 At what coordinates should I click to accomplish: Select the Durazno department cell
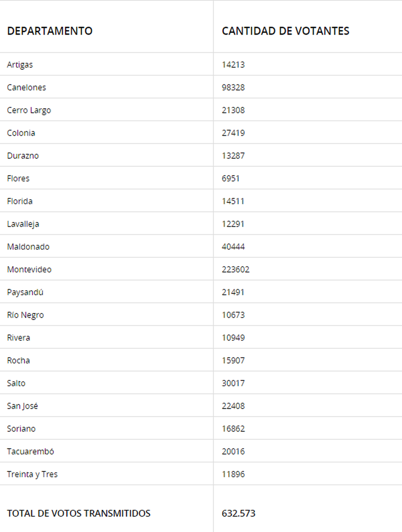click(23, 156)
